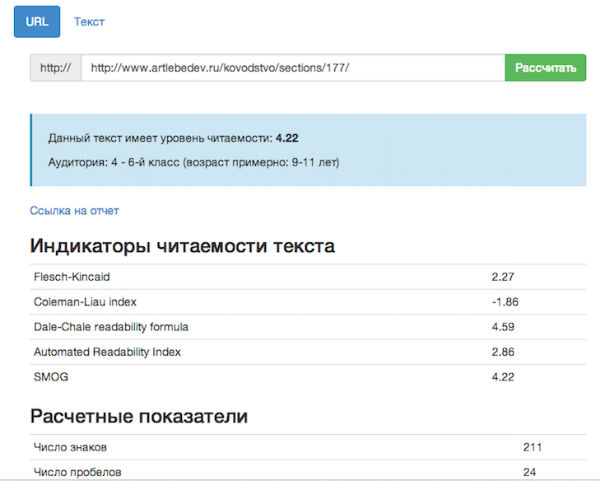
Task: Click the http:// prefix label
Action: pos(55,68)
